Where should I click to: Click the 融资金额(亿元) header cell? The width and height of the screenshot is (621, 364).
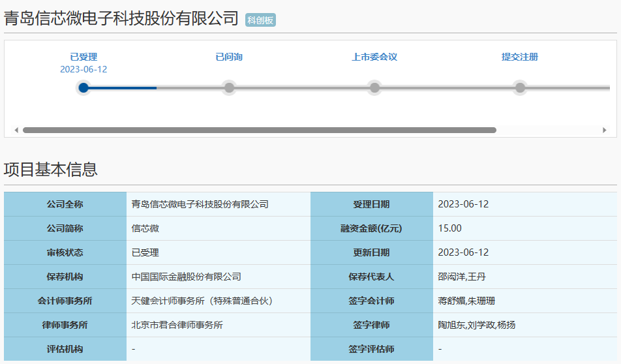point(372,228)
